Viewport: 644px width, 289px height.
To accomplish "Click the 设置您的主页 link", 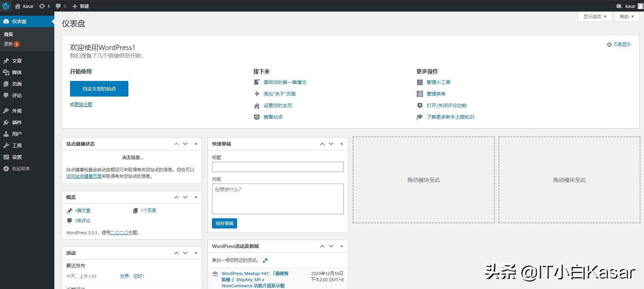I will [x=278, y=105].
